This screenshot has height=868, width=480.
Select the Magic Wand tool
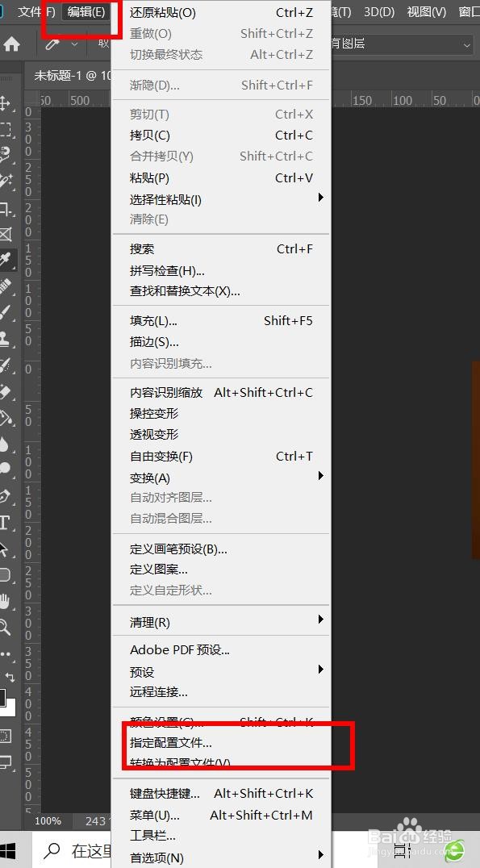point(6,180)
